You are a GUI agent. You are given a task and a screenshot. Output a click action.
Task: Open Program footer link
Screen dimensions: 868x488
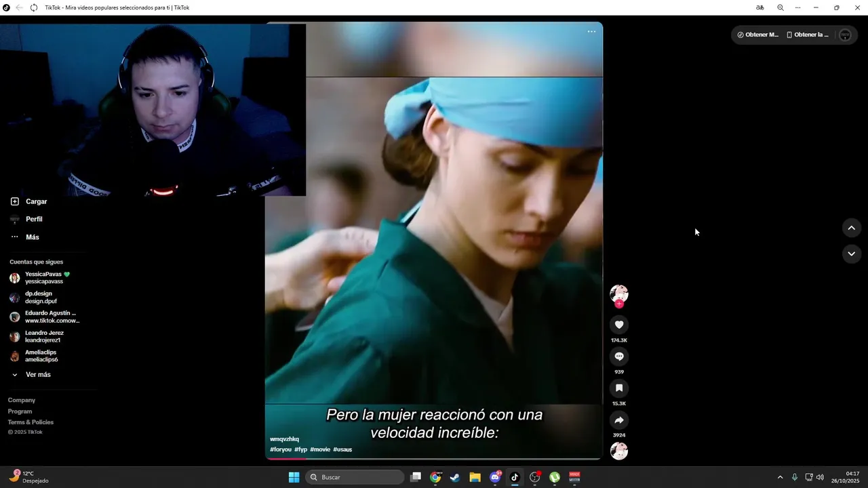[x=20, y=411]
